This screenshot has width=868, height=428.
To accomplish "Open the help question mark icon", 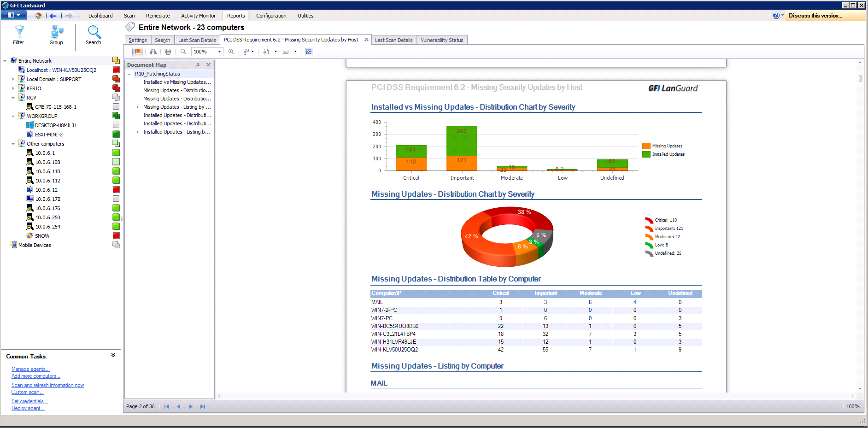I will (x=776, y=16).
